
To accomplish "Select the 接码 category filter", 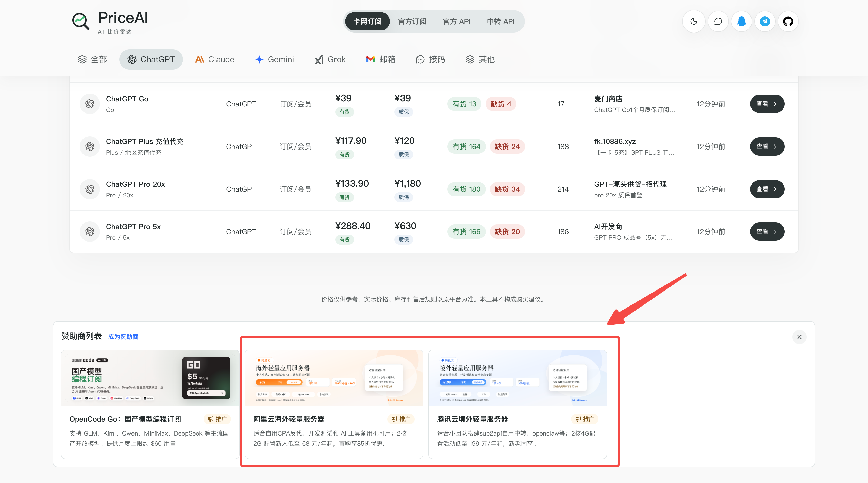I will tap(430, 59).
